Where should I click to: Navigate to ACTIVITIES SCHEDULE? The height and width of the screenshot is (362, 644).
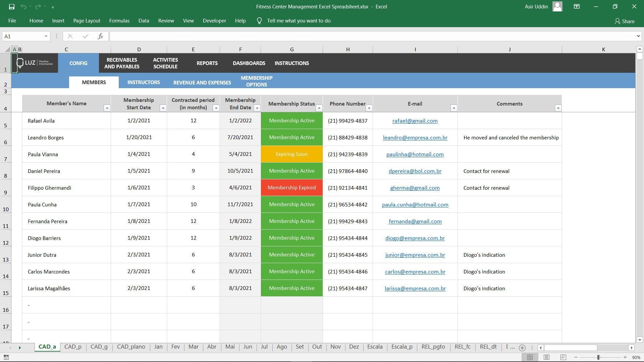165,63
